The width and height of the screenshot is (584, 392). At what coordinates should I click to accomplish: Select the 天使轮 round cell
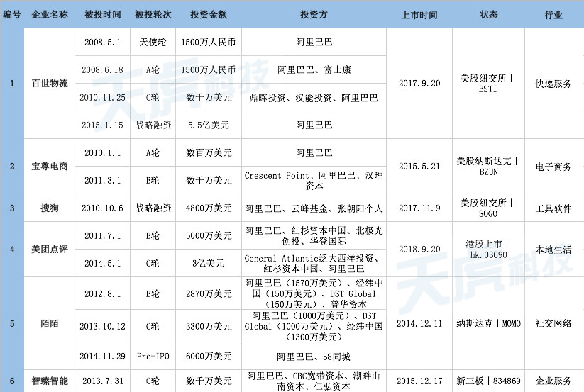[153, 42]
